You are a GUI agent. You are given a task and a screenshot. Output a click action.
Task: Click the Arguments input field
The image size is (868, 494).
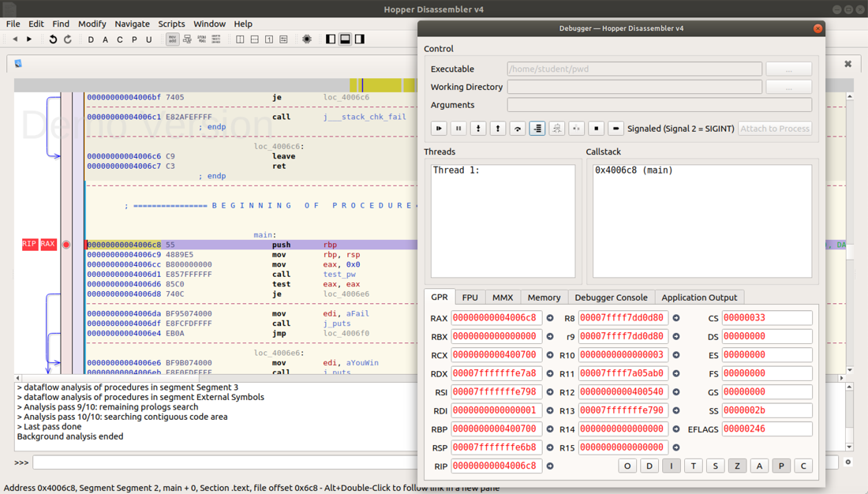point(659,105)
